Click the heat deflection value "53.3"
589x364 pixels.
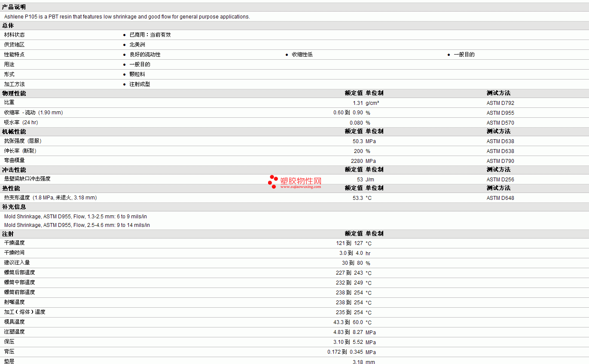coord(358,198)
